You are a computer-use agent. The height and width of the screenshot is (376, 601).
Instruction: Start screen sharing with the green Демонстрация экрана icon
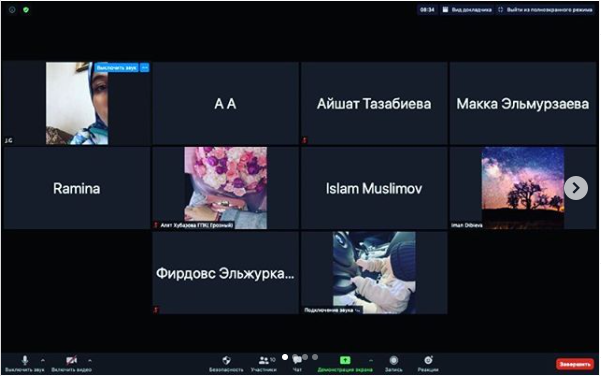click(345, 360)
